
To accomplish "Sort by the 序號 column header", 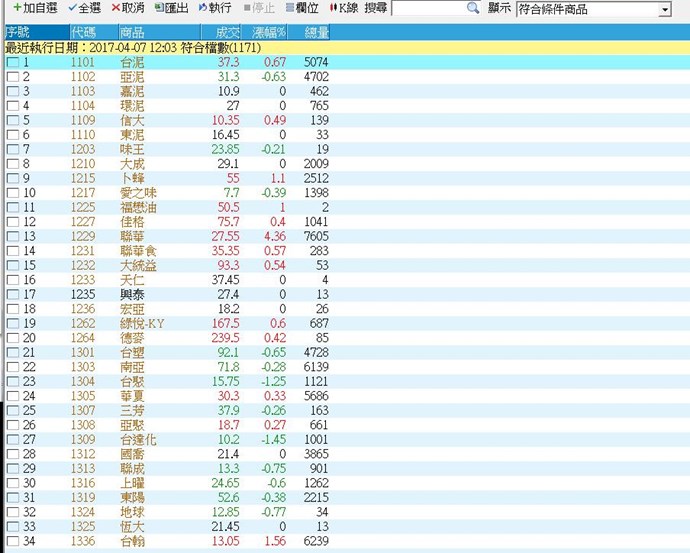I will (37, 32).
